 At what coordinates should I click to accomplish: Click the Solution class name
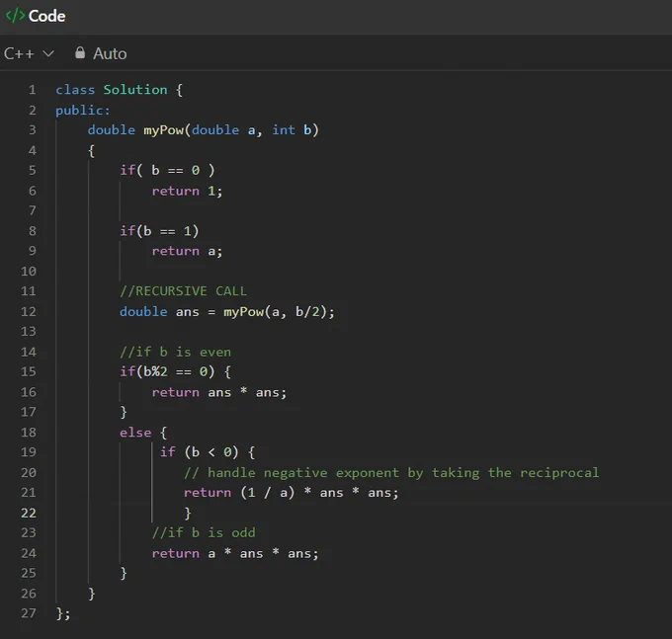[x=135, y=90]
